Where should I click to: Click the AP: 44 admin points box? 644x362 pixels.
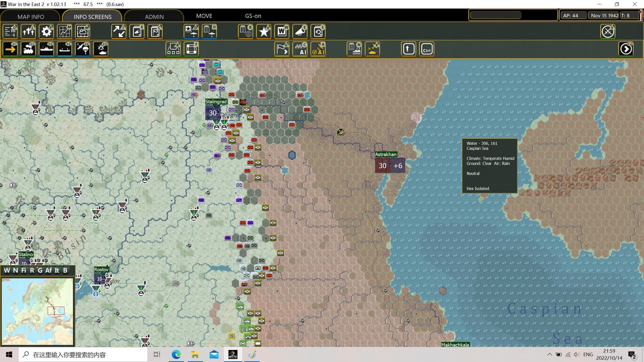click(x=574, y=15)
